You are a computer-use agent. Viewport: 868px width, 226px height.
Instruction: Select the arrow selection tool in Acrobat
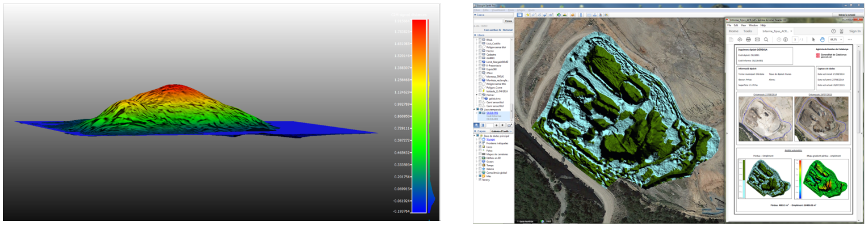coord(813,40)
